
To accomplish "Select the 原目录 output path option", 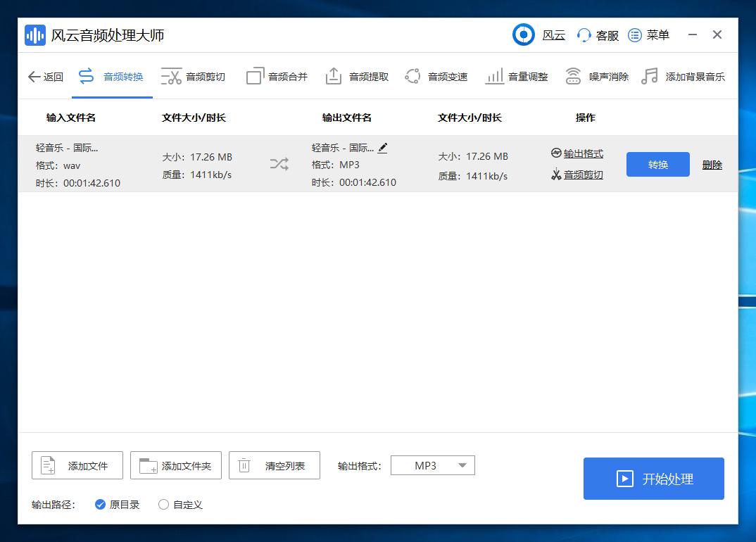I will pyautogui.click(x=101, y=505).
